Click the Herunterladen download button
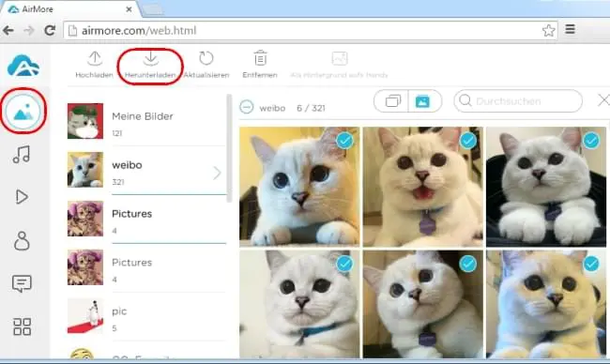The width and height of the screenshot is (610, 364). (x=150, y=65)
